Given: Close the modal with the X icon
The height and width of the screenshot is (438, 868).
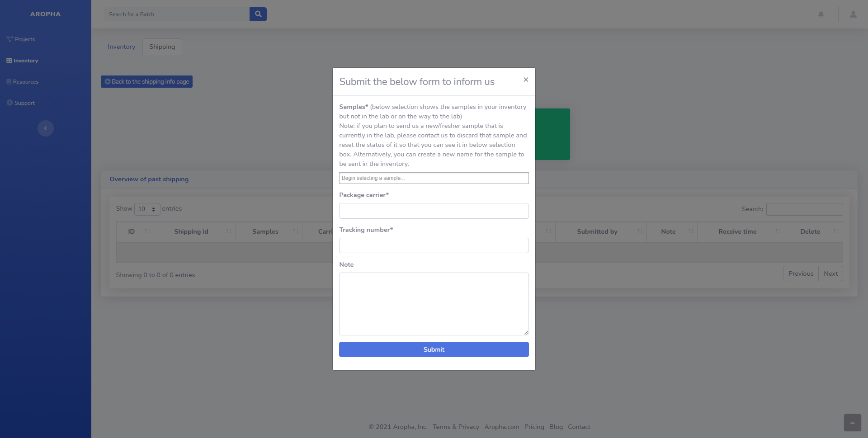Looking at the screenshot, I should pyautogui.click(x=526, y=80).
